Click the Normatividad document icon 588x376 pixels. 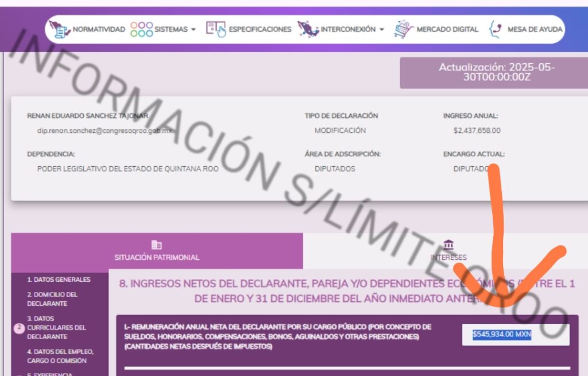pyautogui.click(x=59, y=29)
